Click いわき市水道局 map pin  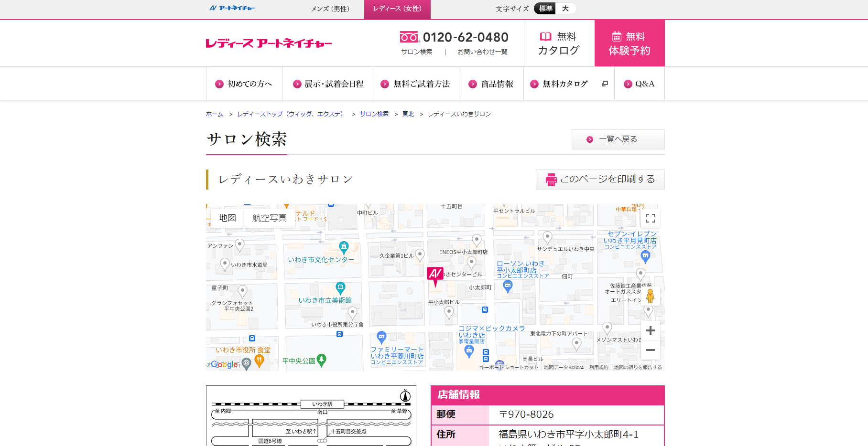tap(225, 265)
